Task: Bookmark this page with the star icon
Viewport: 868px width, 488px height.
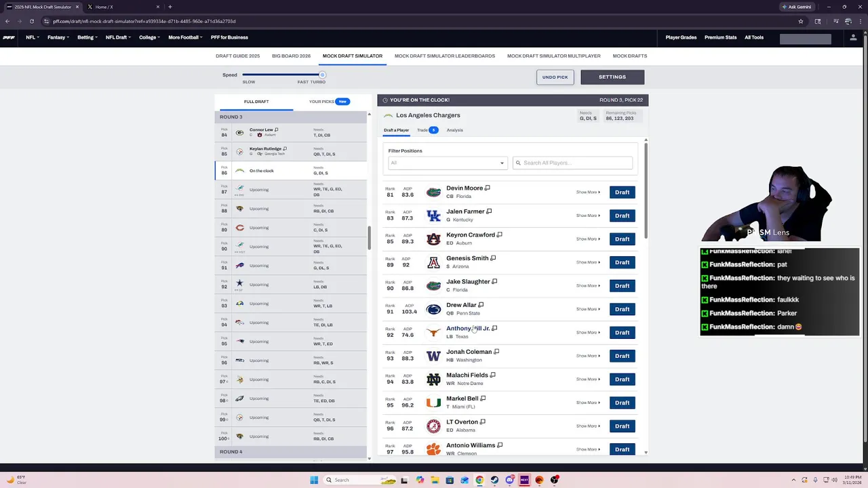Action: coord(801,21)
